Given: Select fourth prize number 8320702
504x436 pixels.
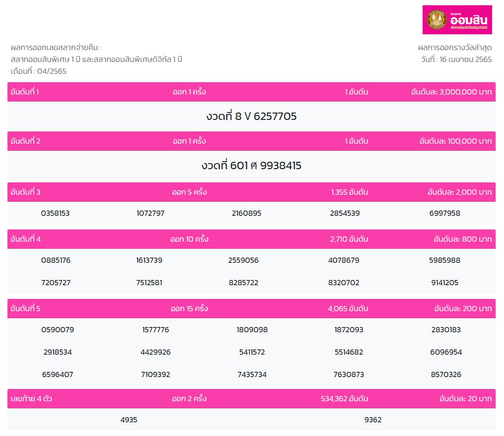Looking at the screenshot, I should pyautogui.click(x=343, y=283).
